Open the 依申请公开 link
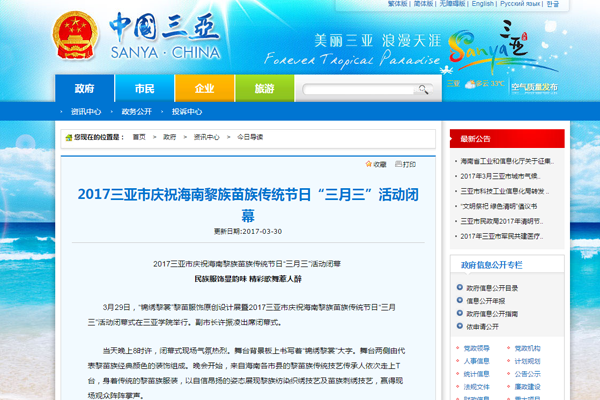 [x=484, y=326]
